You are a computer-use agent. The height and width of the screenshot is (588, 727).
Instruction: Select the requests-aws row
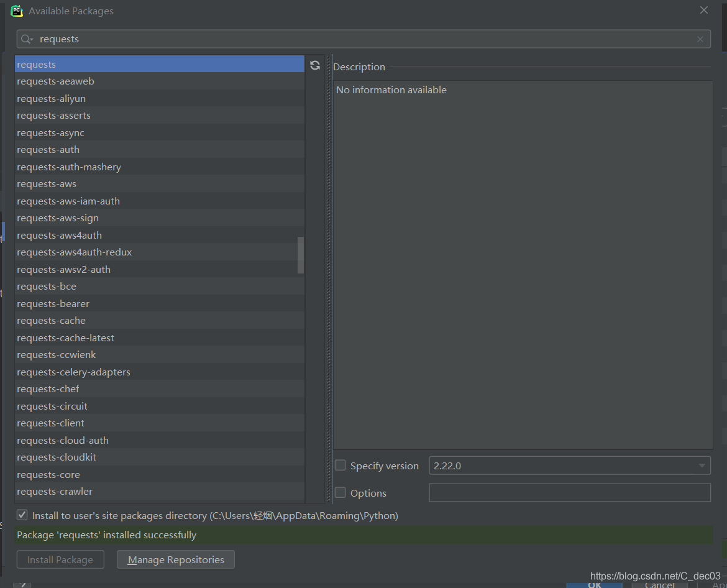160,184
